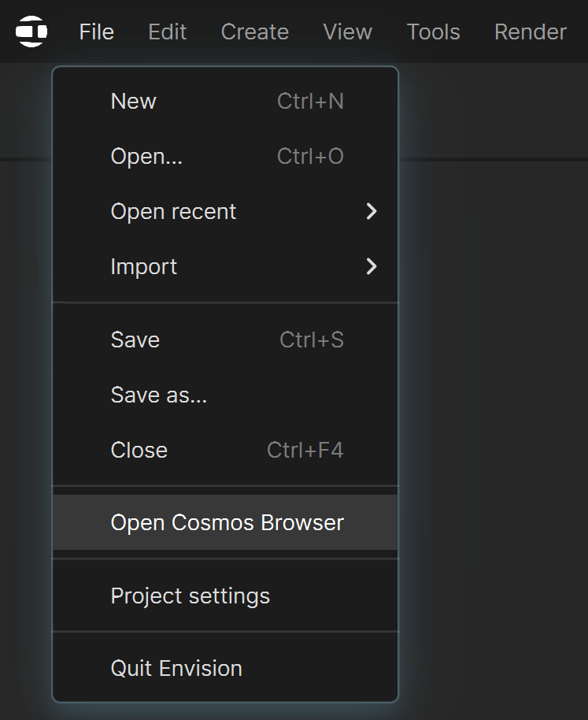Click the Envision logo icon
The image size is (588, 720).
(31, 32)
